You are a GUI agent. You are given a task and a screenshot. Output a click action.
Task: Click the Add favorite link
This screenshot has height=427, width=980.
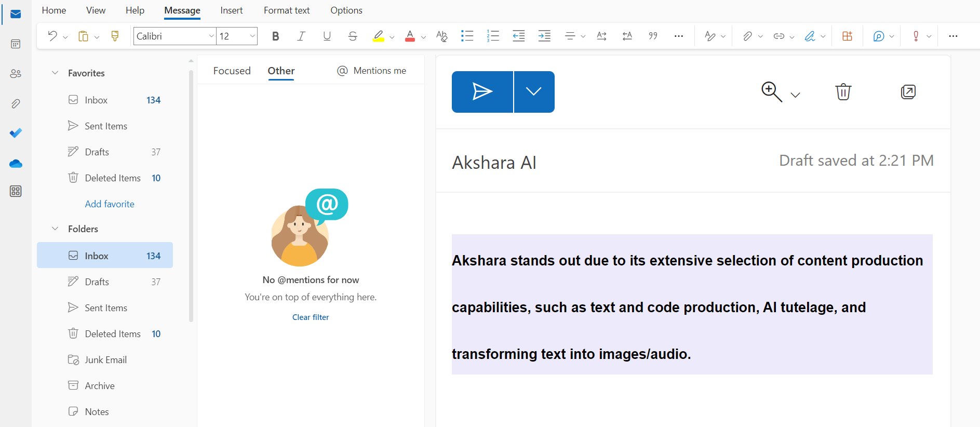(x=110, y=204)
